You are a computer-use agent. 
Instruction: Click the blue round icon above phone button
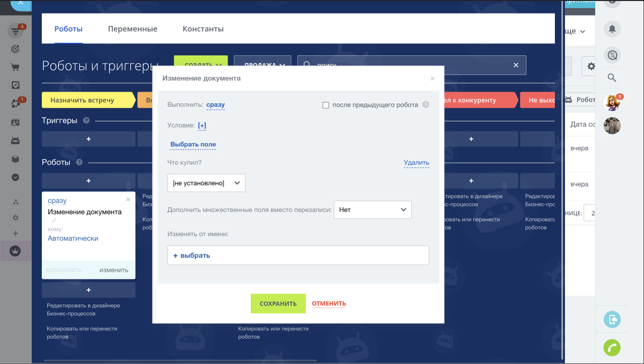612,319
